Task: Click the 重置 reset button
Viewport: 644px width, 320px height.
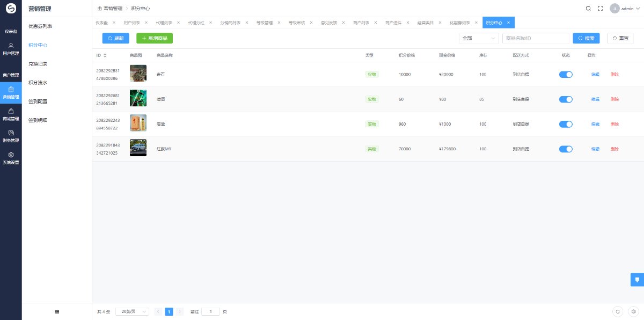Action: [620, 38]
